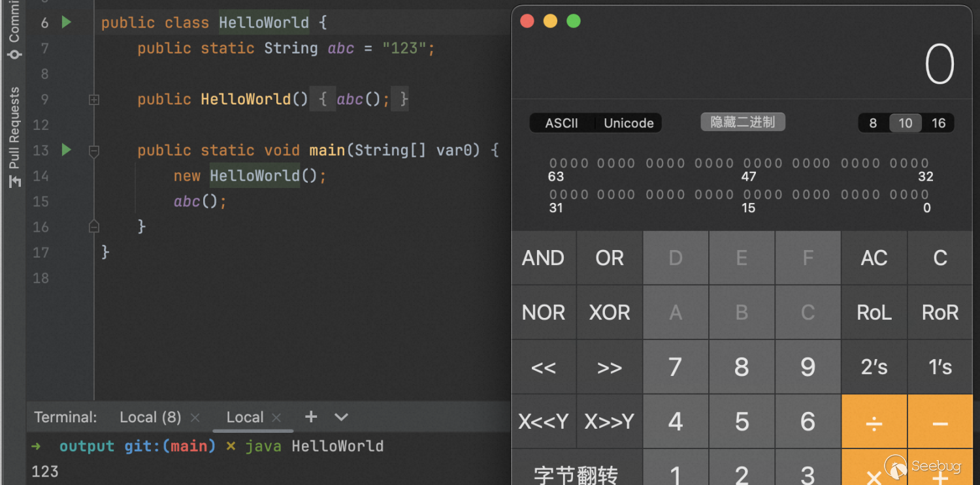Click the digit 3 key on the keypad
Viewport: 980px width, 485px height.
808,467
